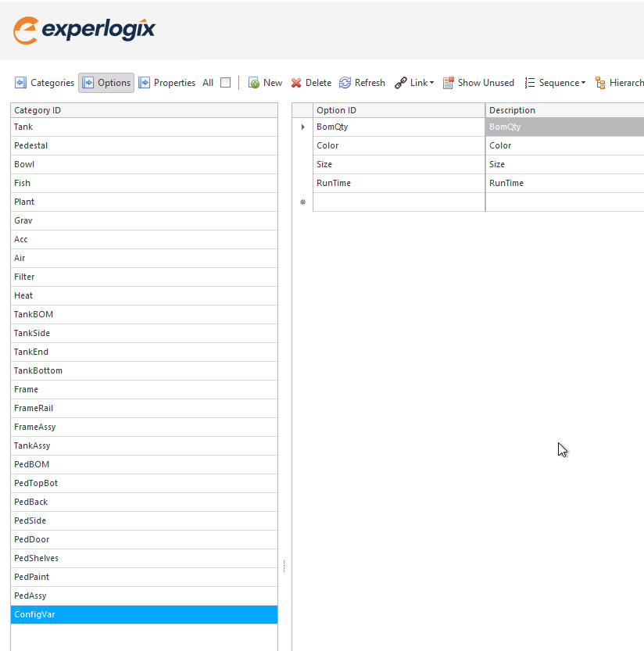Select the PedBack category row
Image resolution: width=644 pixels, height=651 pixels.
click(144, 502)
